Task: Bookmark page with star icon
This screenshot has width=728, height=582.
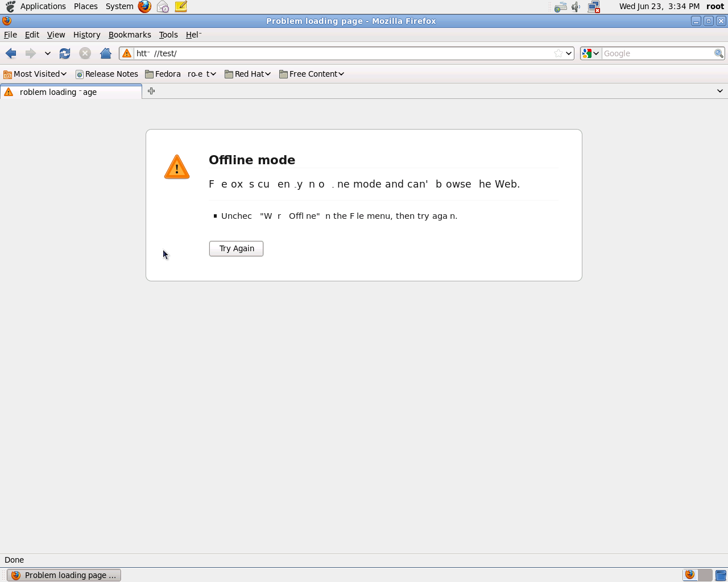Action: click(x=558, y=53)
